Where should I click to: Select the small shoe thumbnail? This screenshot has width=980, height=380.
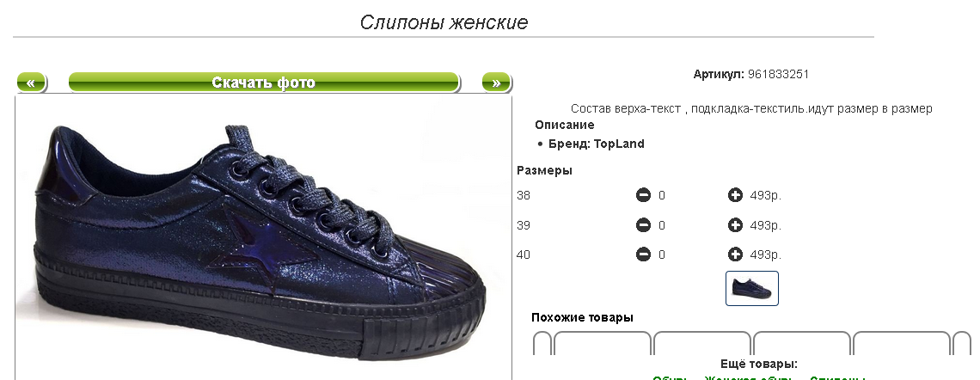752,288
